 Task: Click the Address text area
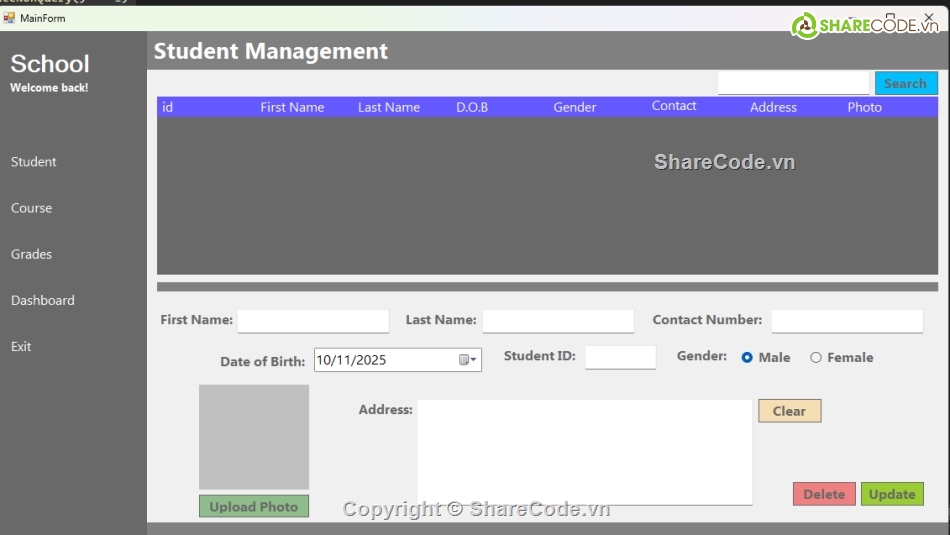(584, 452)
